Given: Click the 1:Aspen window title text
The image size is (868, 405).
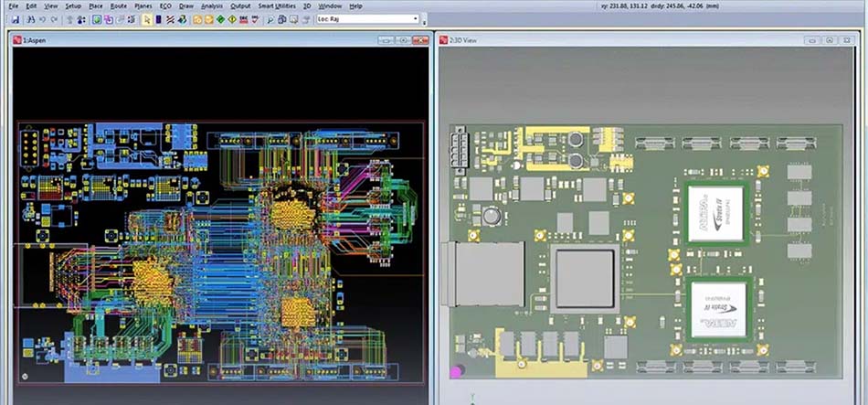Looking at the screenshot, I should click(x=33, y=40).
